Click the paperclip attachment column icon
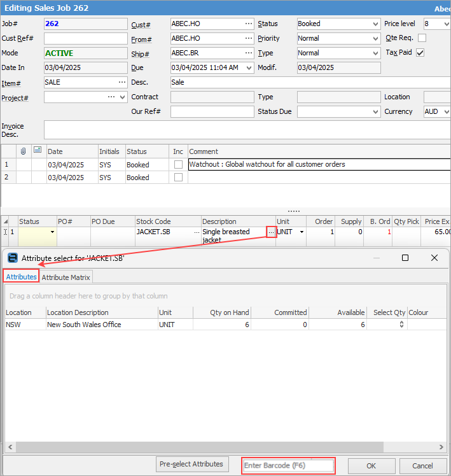Screen dimensions: 451x476 24,151
